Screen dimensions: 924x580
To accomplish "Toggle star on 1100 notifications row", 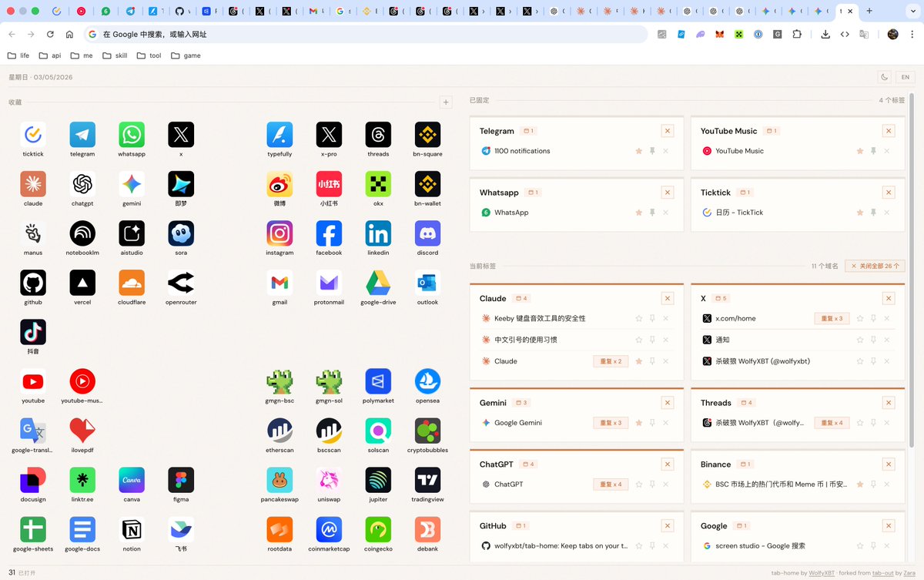I will tap(638, 151).
